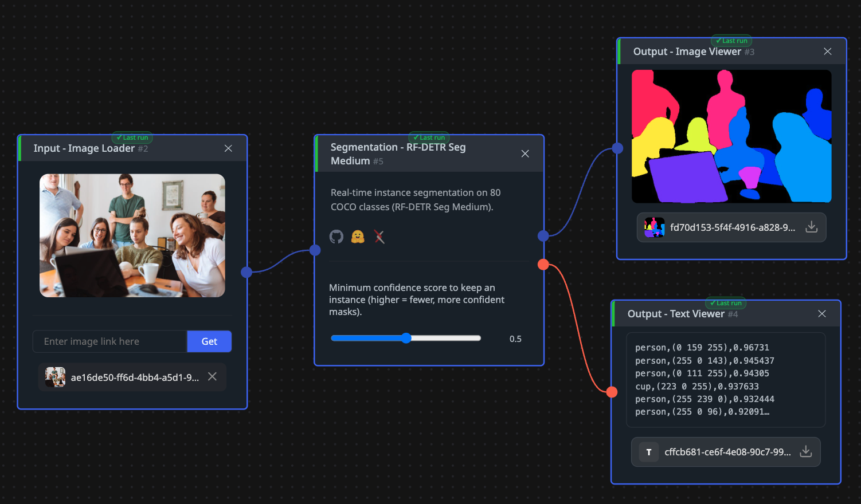Focus the Enter image link here field
Viewport: 861px width, 504px height.
coord(110,341)
